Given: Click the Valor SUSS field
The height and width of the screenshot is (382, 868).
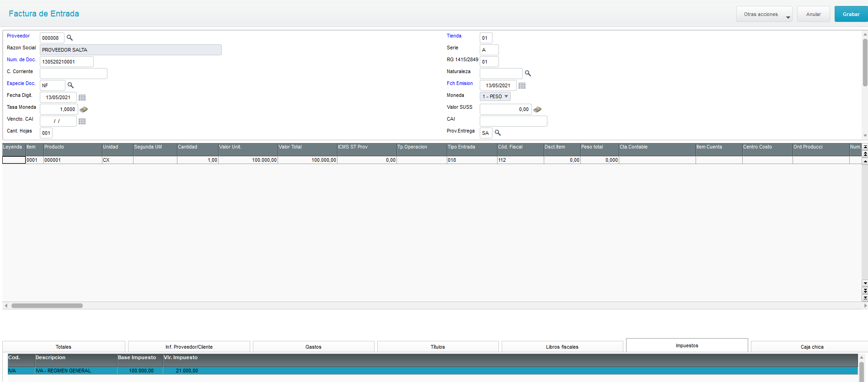Looking at the screenshot, I should (x=506, y=109).
